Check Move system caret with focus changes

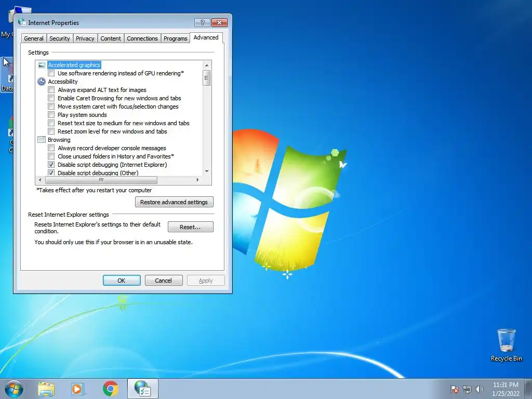51,107
